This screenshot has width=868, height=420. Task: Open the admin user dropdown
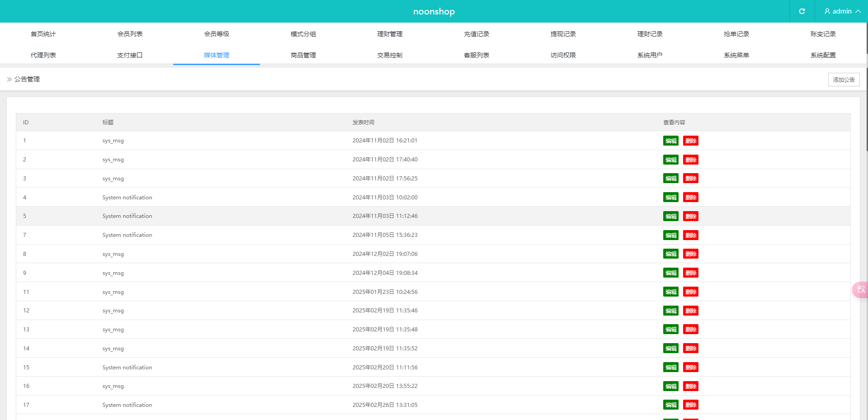(842, 11)
